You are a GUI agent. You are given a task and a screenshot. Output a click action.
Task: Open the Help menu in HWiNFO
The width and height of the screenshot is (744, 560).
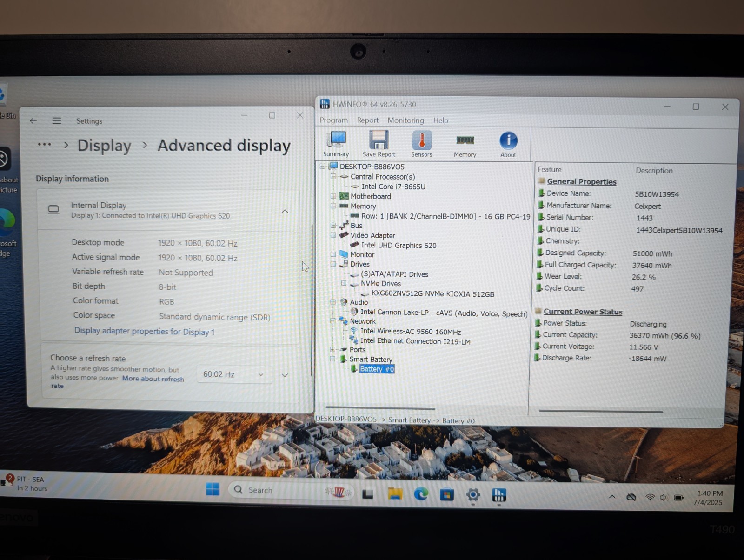pyautogui.click(x=440, y=120)
